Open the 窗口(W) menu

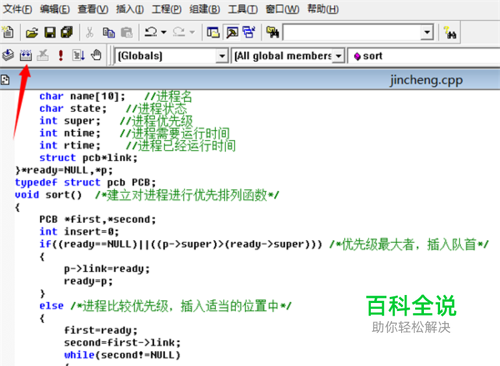[x=282, y=9]
